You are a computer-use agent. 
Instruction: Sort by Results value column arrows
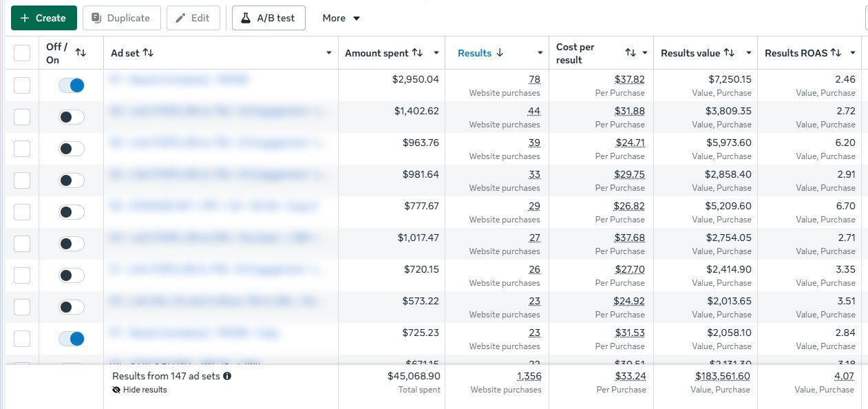[x=729, y=53]
